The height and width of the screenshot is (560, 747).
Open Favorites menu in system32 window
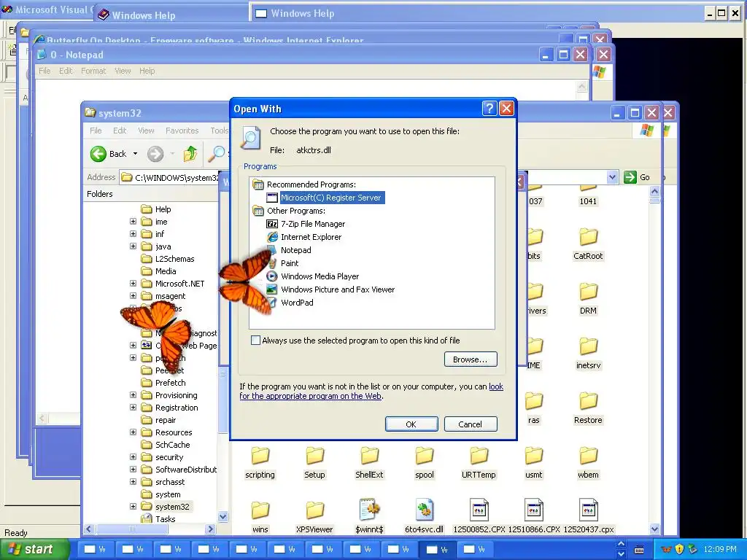pos(182,131)
